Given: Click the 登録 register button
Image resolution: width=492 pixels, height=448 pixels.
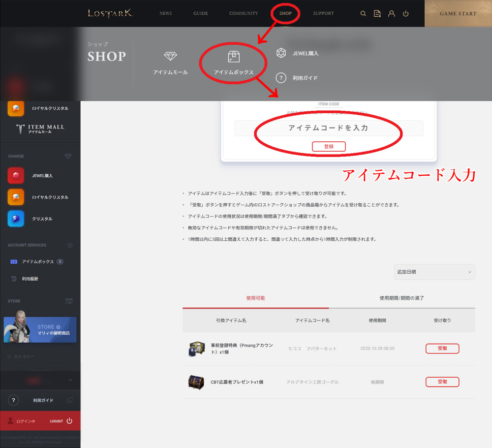Looking at the screenshot, I should click(329, 146).
